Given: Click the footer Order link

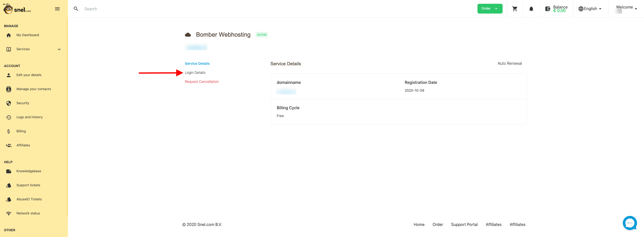Looking at the screenshot, I should point(438,224).
